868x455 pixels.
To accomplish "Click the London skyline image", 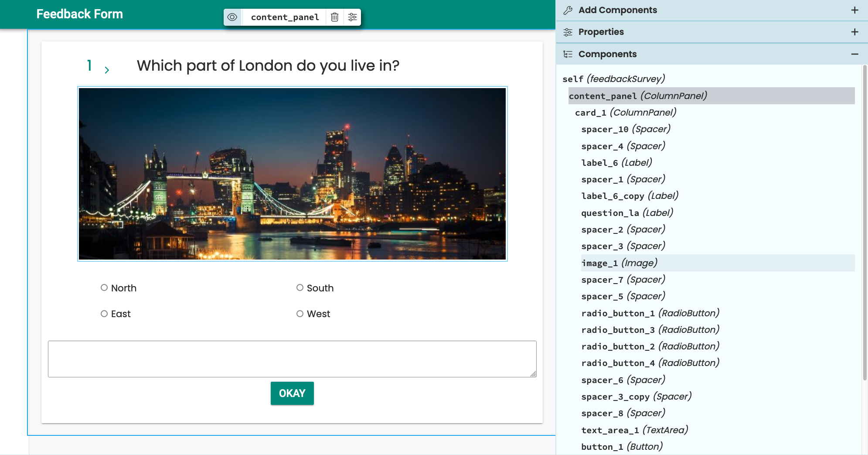I will point(292,174).
